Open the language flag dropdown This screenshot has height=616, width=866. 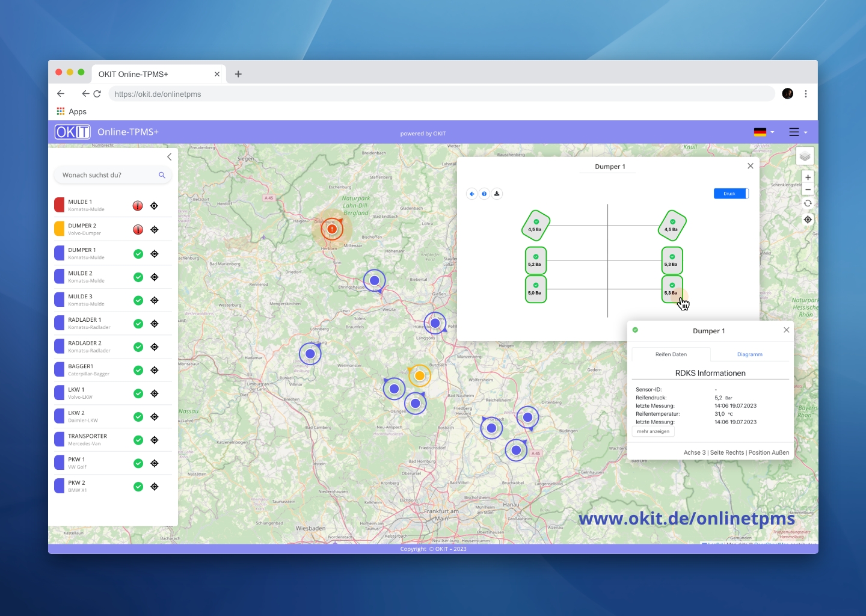click(x=764, y=132)
